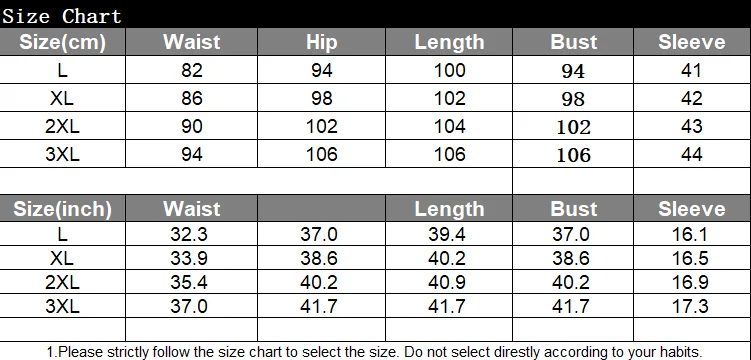Select the 2XL row label in inch table

pyautogui.click(x=62, y=282)
